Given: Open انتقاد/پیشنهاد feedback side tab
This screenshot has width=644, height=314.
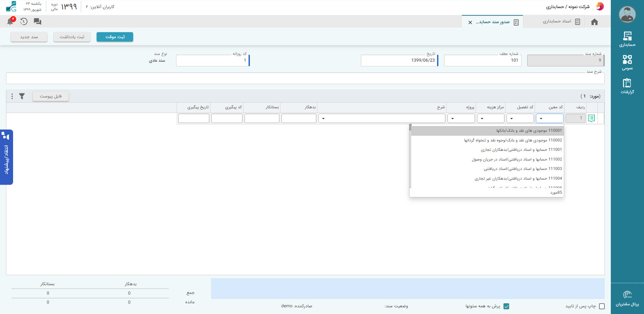Looking at the screenshot, I should coord(6,157).
